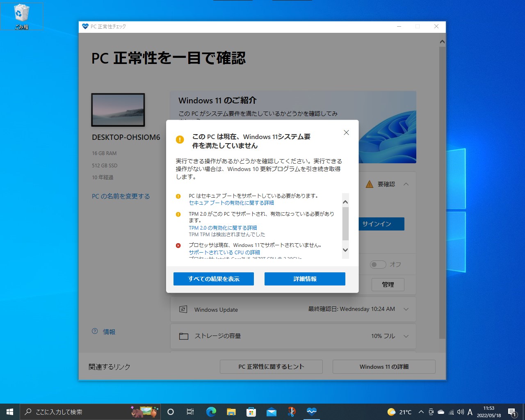Expand the Windows Update section

click(x=406, y=309)
